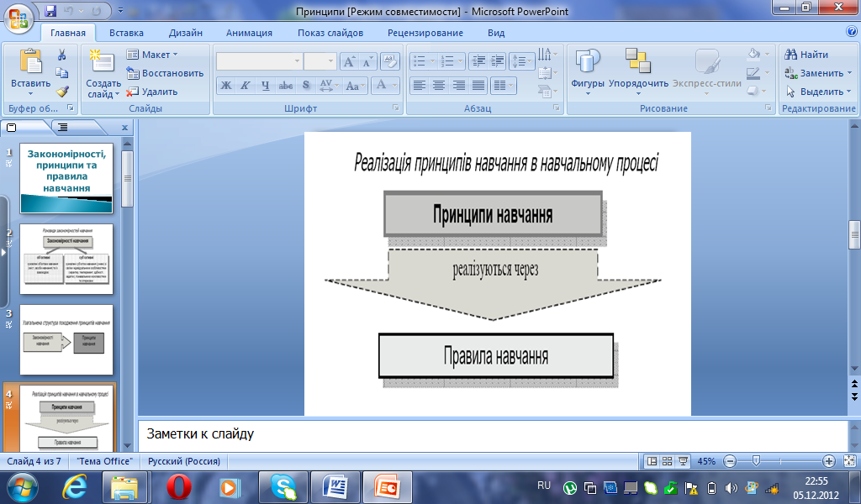Toggle Bold formatting (Ж)
The width and height of the screenshot is (861, 504).
tap(225, 86)
